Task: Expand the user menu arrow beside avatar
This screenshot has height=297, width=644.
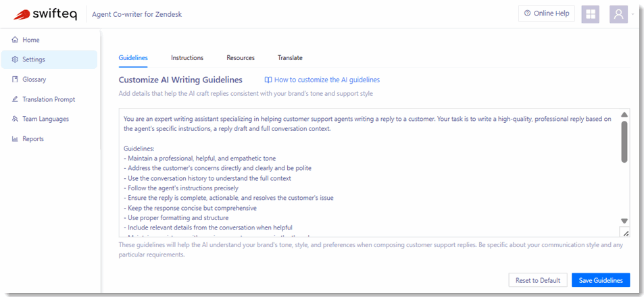Action: pos(633,14)
